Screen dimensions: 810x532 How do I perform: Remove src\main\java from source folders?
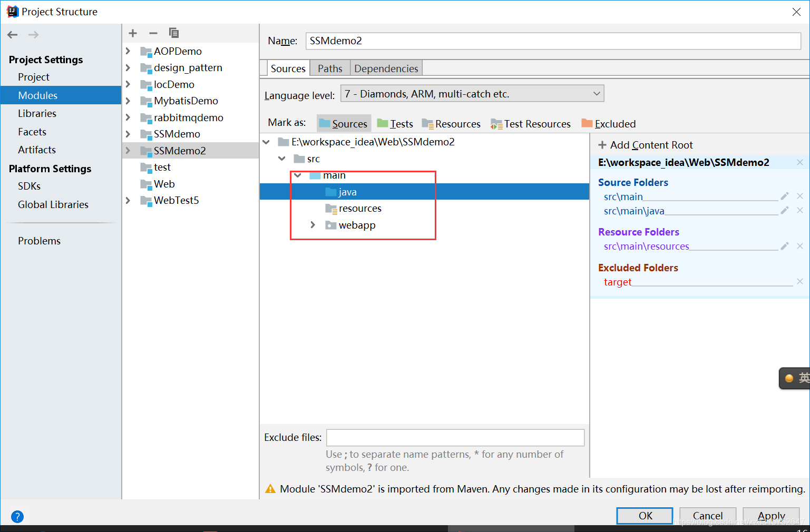800,210
